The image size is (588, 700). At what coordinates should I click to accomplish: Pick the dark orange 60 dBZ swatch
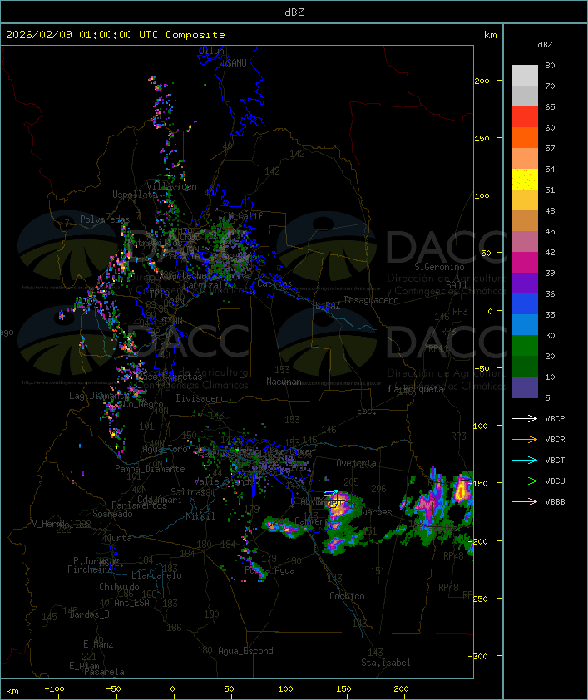coord(525,137)
